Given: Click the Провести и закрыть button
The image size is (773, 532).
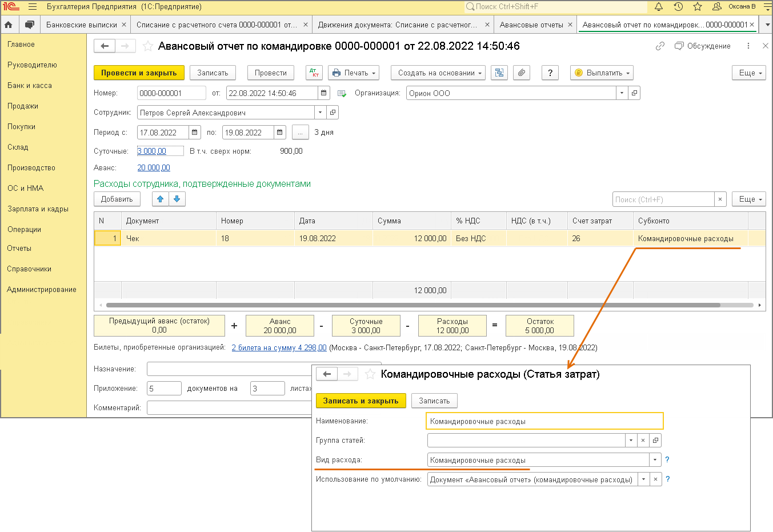Looking at the screenshot, I should (139, 73).
